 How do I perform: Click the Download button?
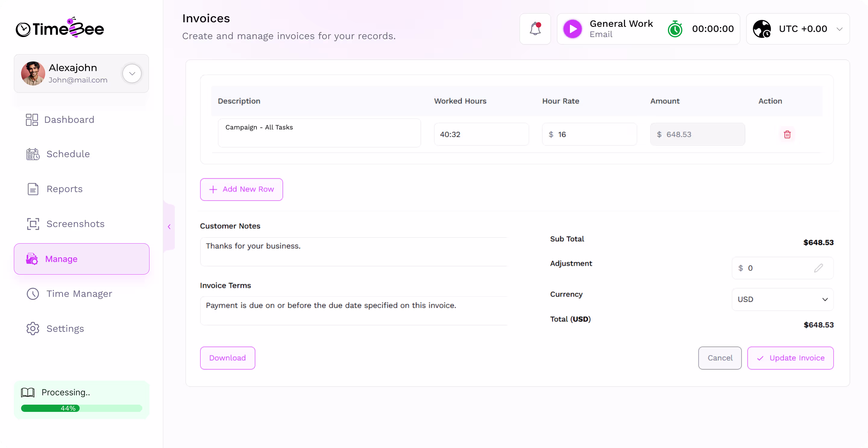[x=228, y=358]
